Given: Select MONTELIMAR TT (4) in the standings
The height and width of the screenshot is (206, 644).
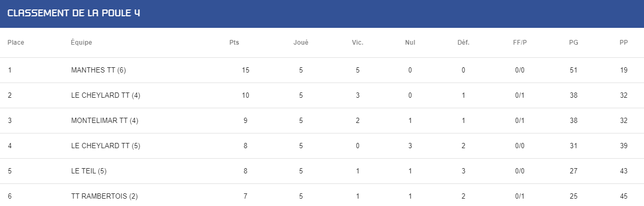Looking at the screenshot, I should click(x=104, y=121).
